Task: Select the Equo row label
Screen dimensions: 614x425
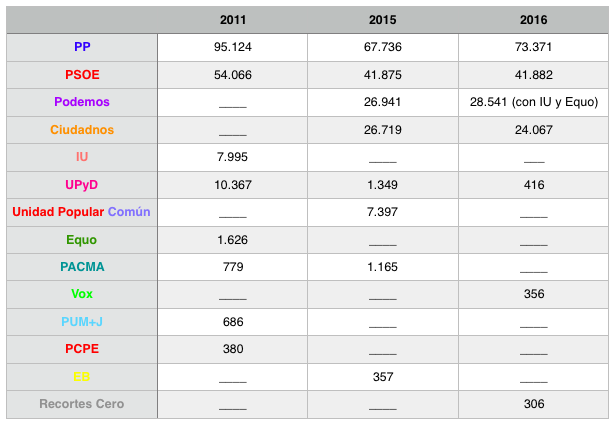Action: tap(82, 240)
